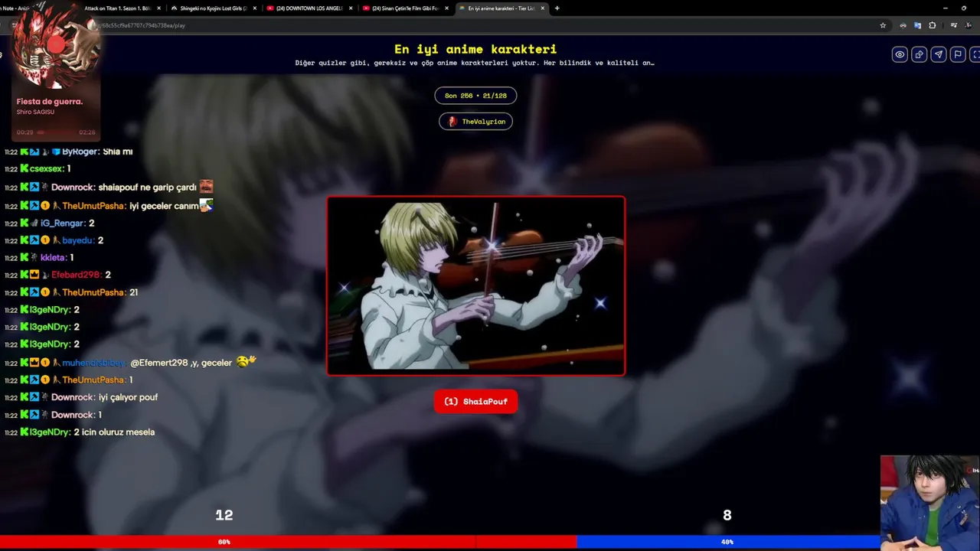Restore down the browser window
The image size is (980, 551).
click(963, 8)
